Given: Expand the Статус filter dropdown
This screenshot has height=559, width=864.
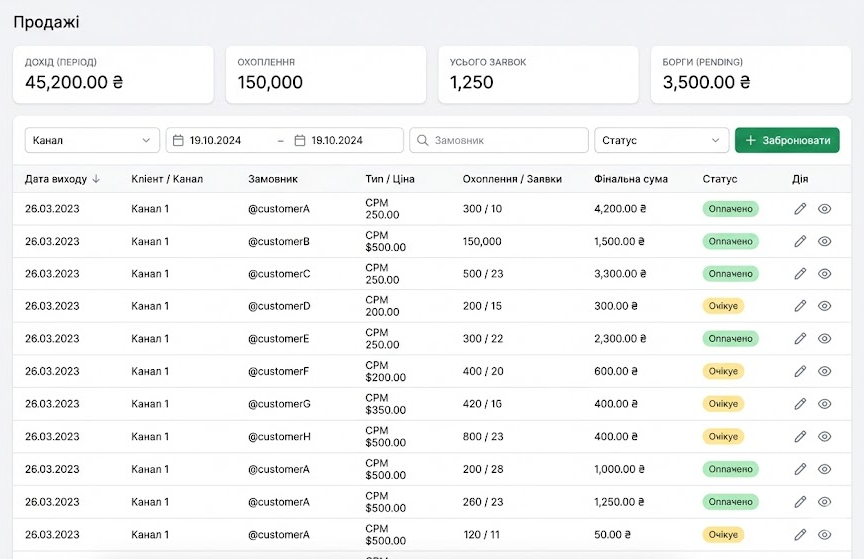Looking at the screenshot, I should [661, 141].
